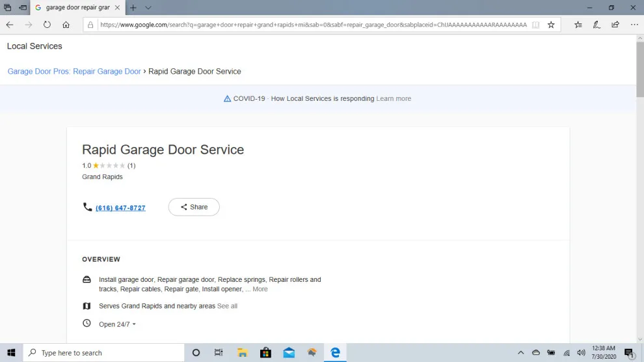Click the Local Services heading

tap(34, 46)
